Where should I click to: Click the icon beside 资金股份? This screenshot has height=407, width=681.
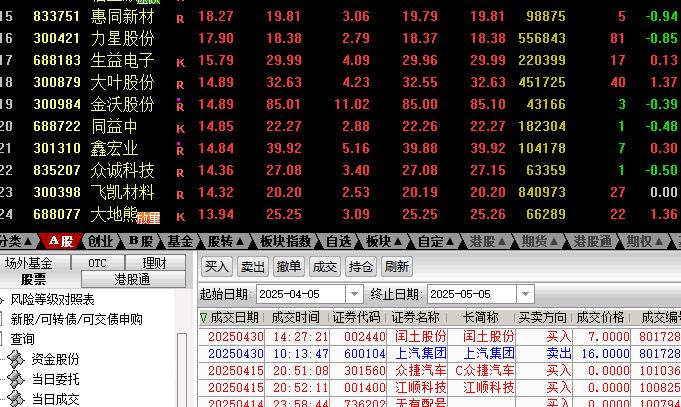click(16, 359)
